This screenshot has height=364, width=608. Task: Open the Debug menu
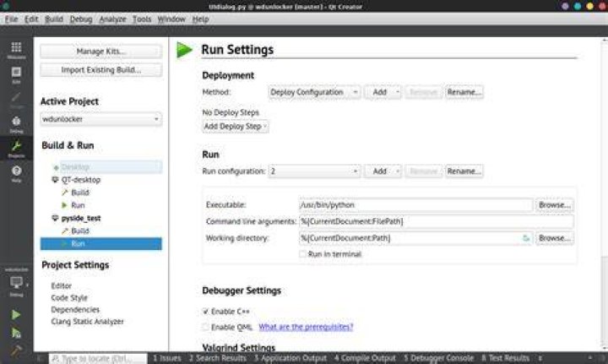81,19
